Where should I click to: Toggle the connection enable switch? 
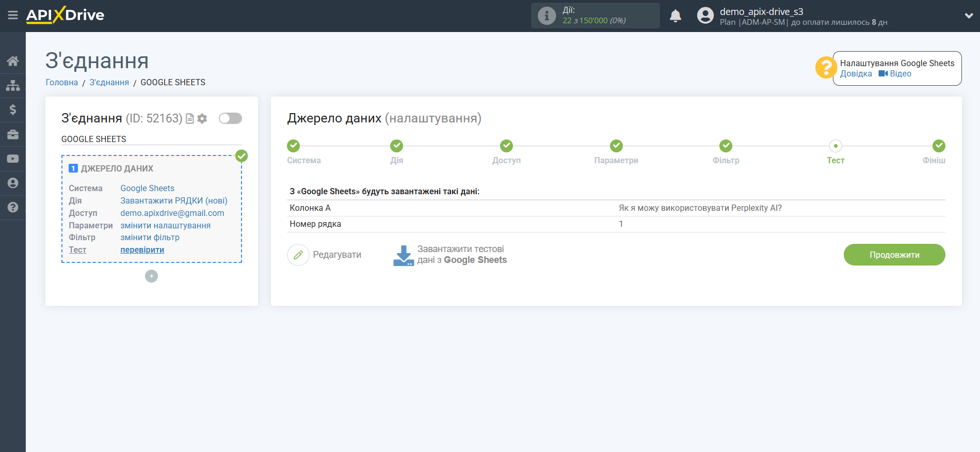(230, 118)
